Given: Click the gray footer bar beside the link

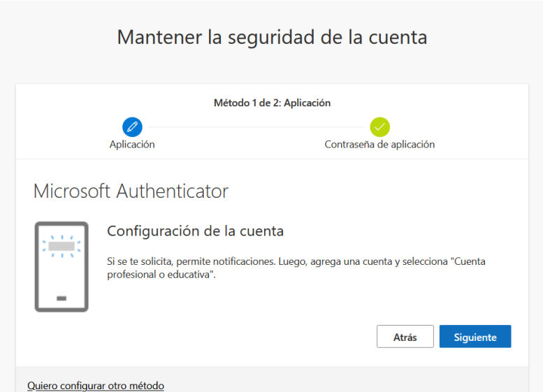Looking at the screenshot, I should (347, 379).
